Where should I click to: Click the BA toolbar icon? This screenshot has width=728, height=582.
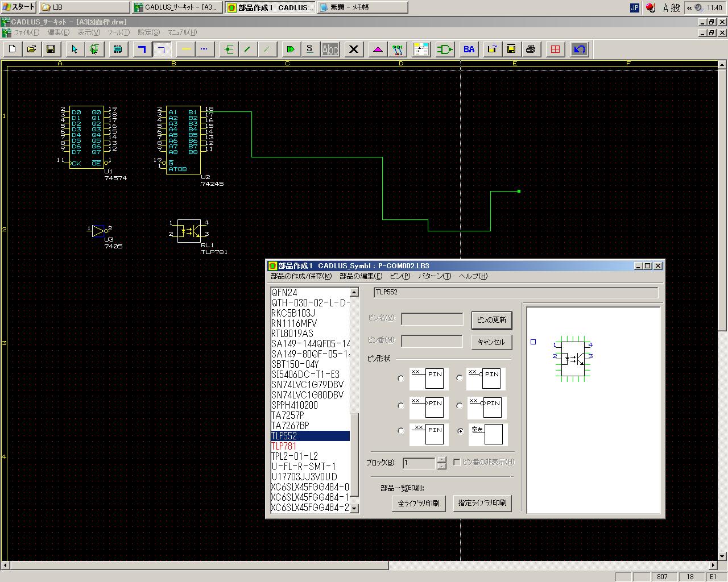click(x=469, y=49)
